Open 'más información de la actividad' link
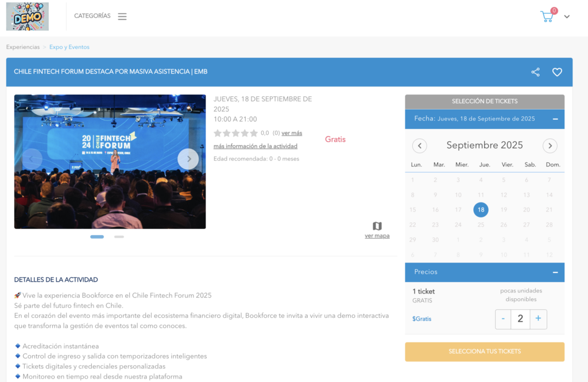Viewport: 588px width, 382px height. pyautogui.click(x=256, y=146)
